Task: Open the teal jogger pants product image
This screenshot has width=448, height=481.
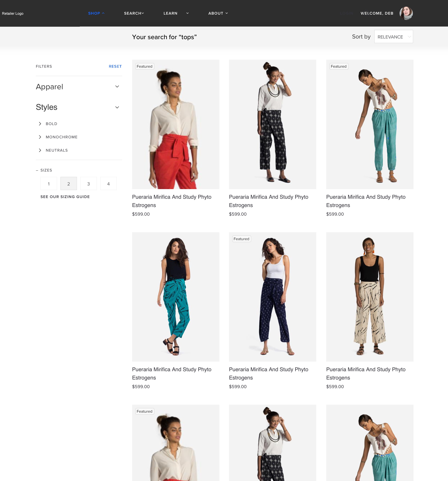Action: pos(370,124)
